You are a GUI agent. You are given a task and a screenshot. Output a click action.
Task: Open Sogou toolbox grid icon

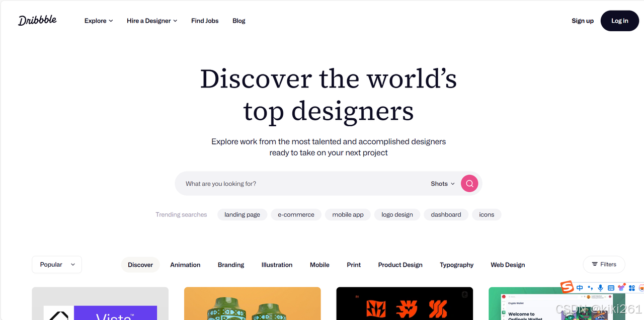coord(632,288)
